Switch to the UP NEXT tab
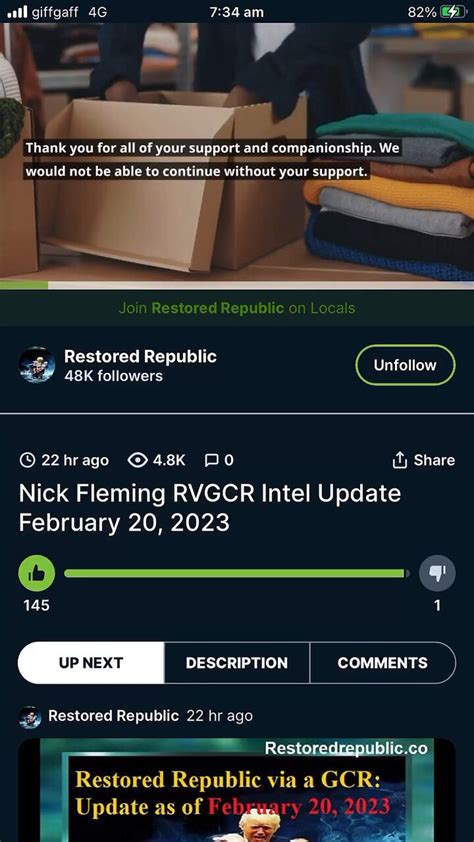 [91, 663]
